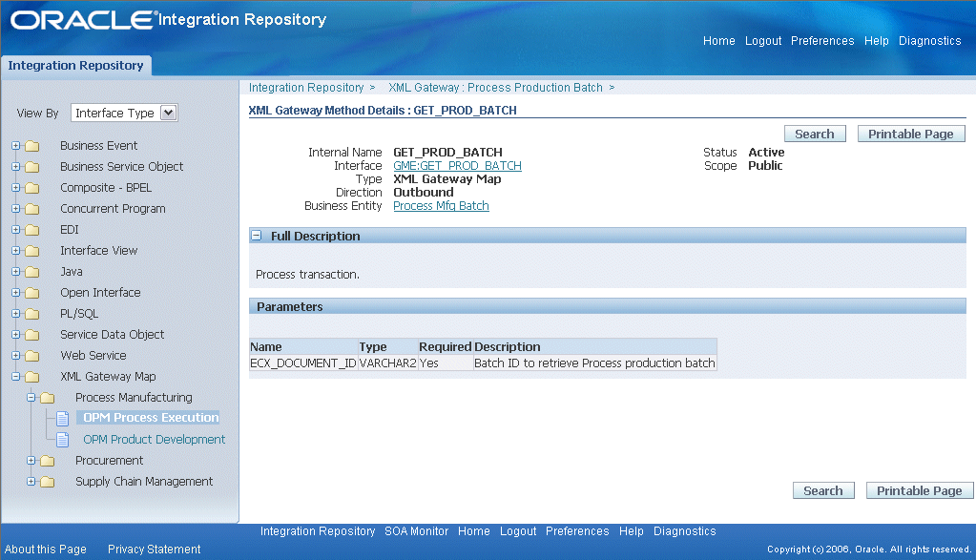The width and height of the screenshot is (976, 560).
Task: Click the EDI folder icon
Action: [x=32, y=230]
